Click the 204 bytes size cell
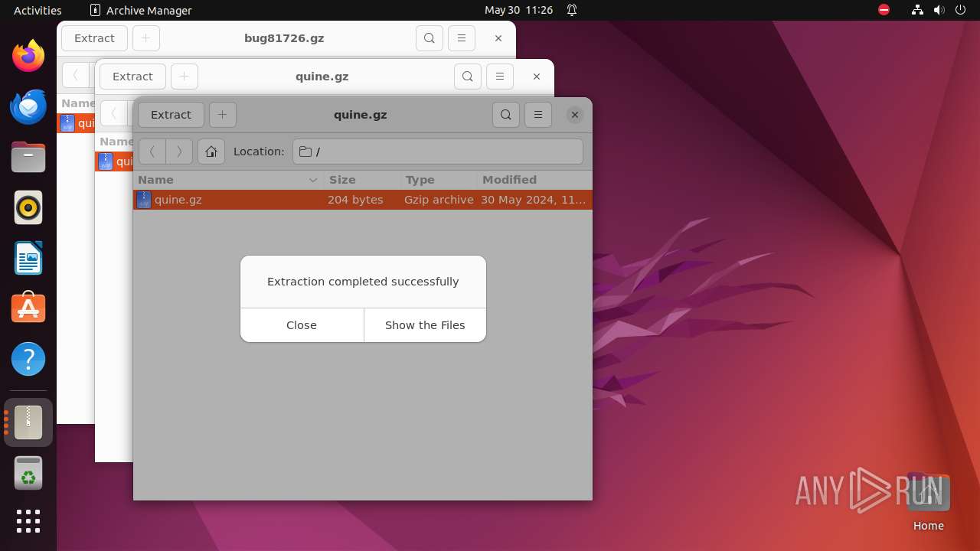The image size is (980, 551). [x=355, y=200]
